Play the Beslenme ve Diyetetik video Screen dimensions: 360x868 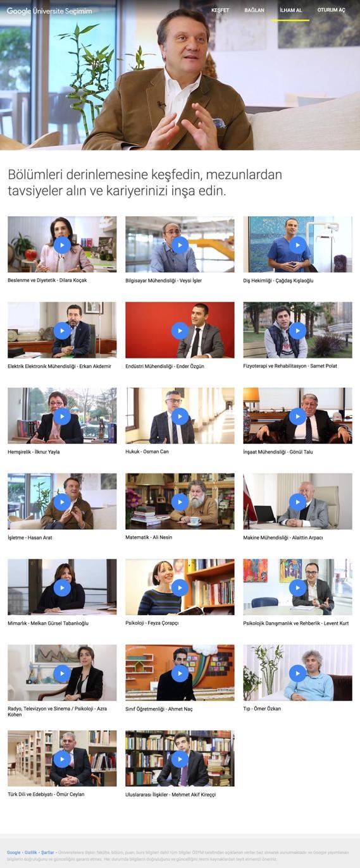(62, 245)
